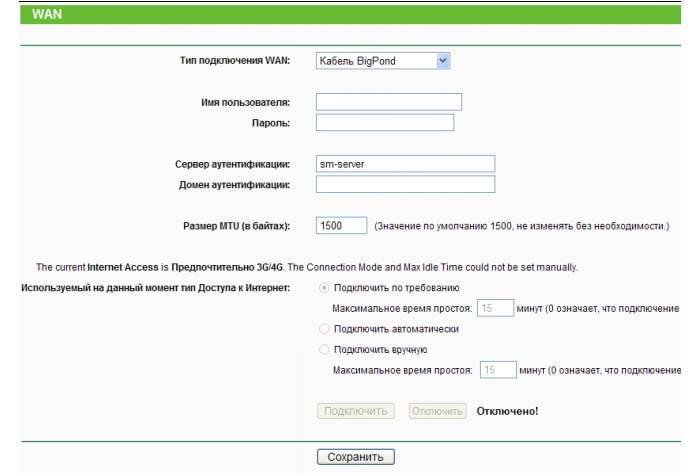Viewport: 700px width, 473px height.
Task: Click the MTU size field showing 1500
Action: 341,225
